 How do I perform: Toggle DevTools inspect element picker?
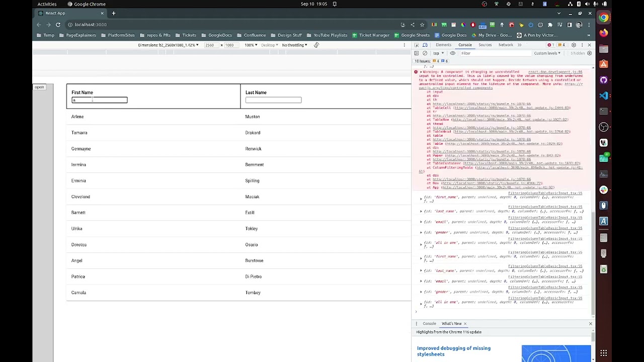coord(416,45)
